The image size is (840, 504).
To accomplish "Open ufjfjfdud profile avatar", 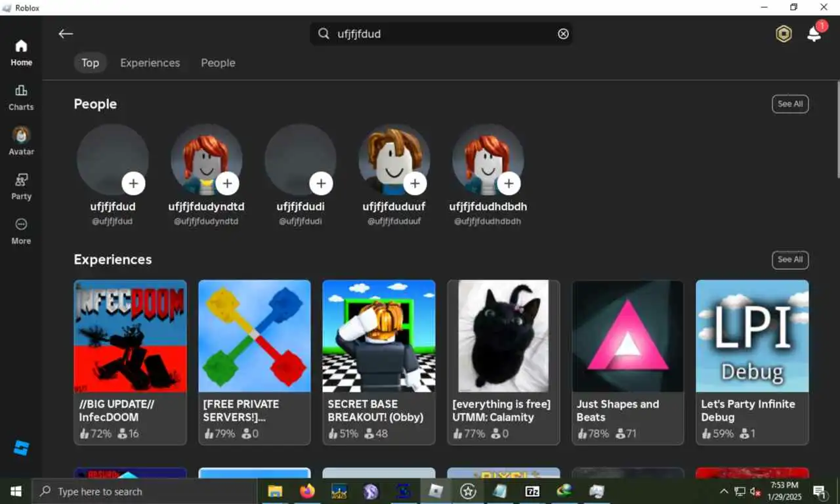I will 112,159.
